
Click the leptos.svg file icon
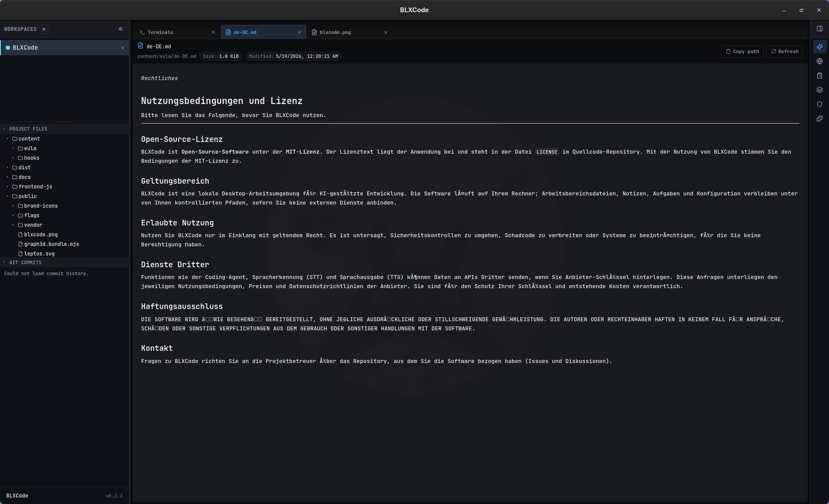tap(20, 254)
